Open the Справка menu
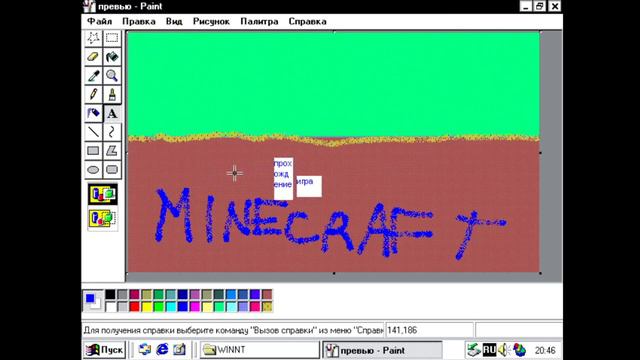The image size is (640, 360). tap(307, 22)
